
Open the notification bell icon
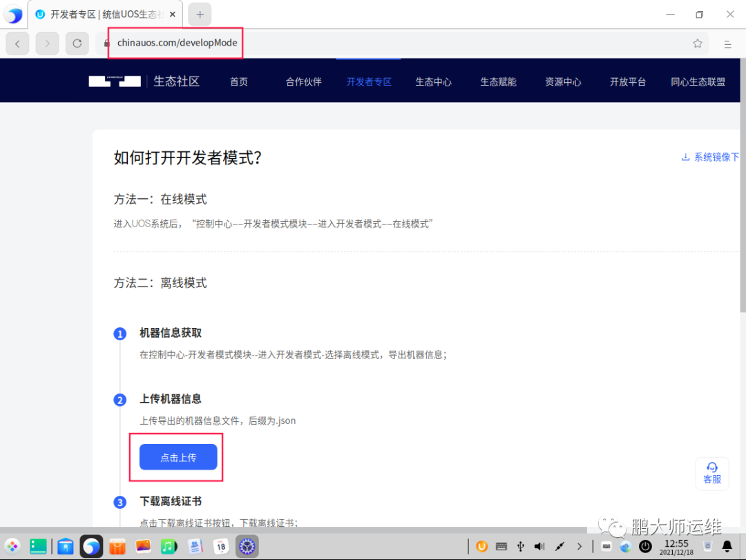727,546
